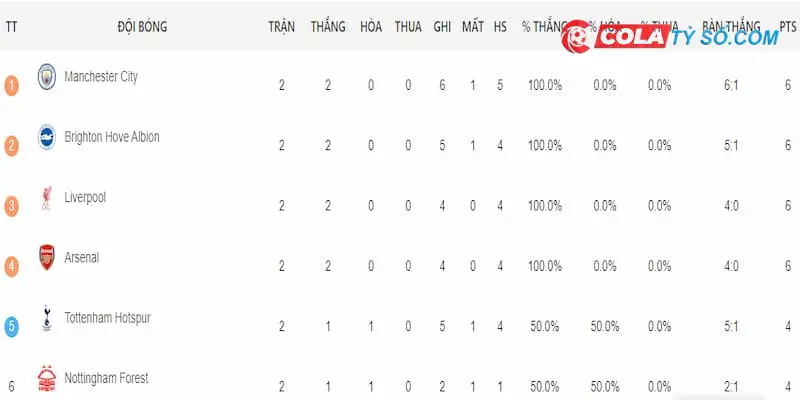Click the Nottingham Forest crest
Screen dimensions: 800x400
47,379
